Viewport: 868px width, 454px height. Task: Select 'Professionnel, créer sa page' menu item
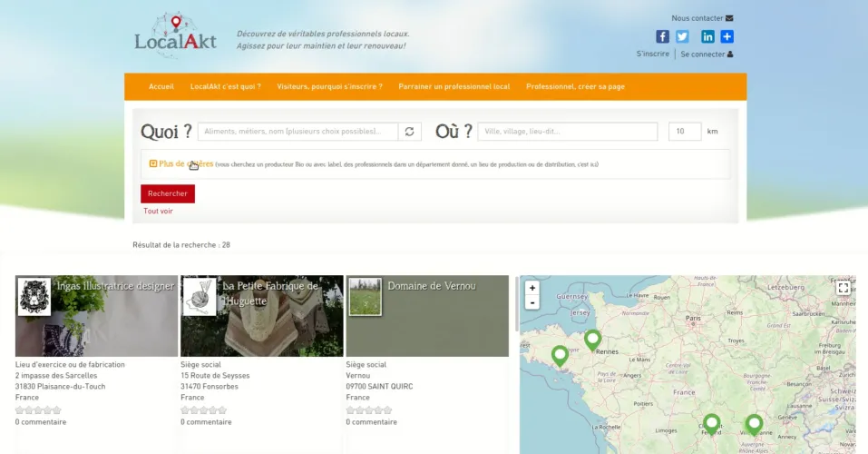575,87
